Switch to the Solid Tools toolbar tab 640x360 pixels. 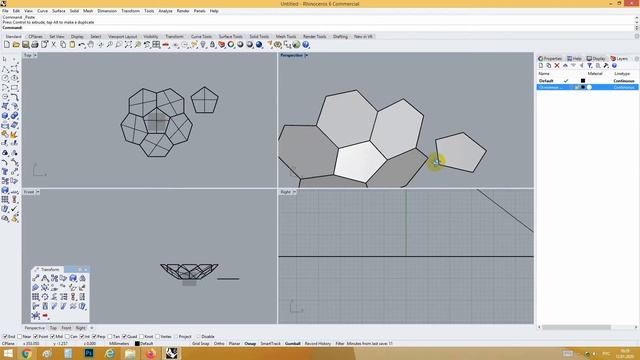pyautogui.click(x=259, y=36)
